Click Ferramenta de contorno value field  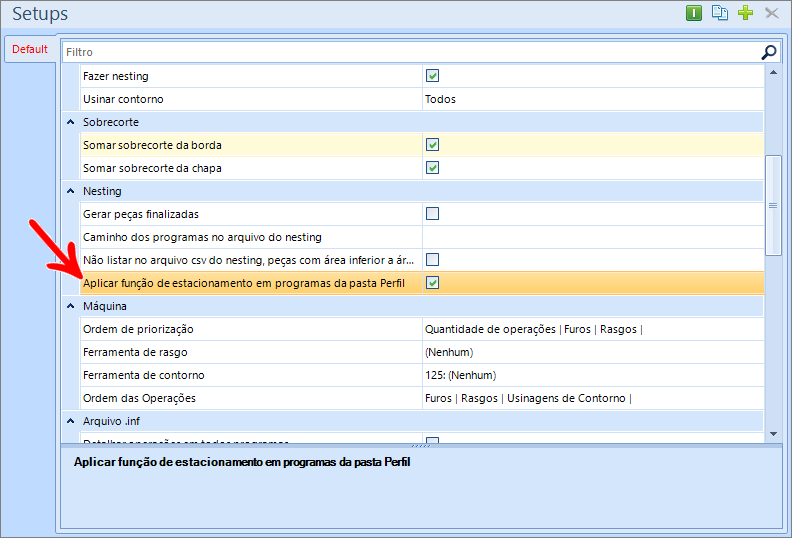tap(590, 375)
